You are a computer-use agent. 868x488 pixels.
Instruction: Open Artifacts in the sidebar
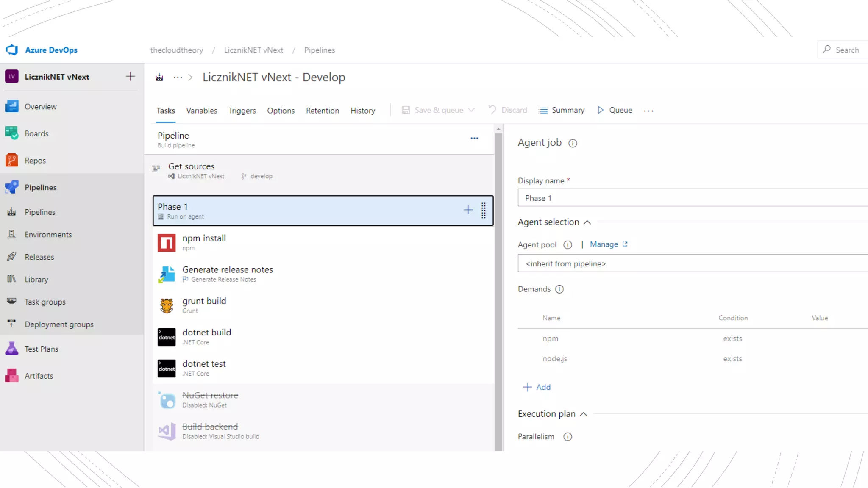coord(39,376)
